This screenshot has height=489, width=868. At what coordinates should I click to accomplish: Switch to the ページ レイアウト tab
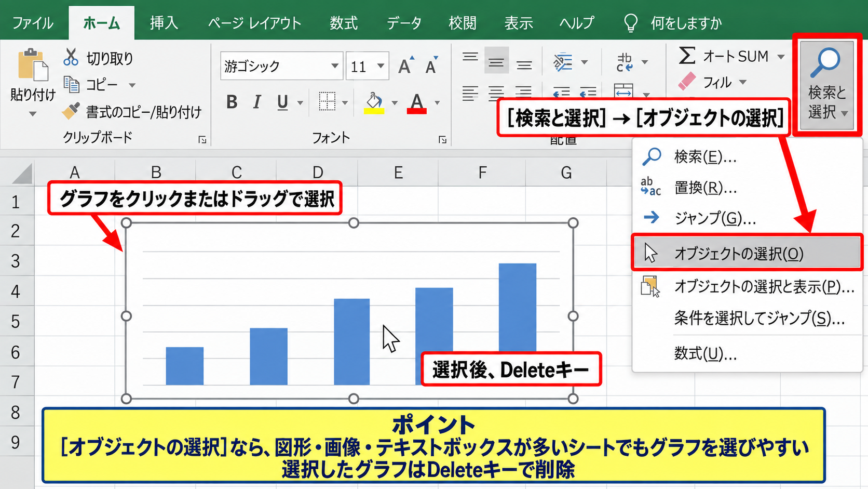[254, 23]
